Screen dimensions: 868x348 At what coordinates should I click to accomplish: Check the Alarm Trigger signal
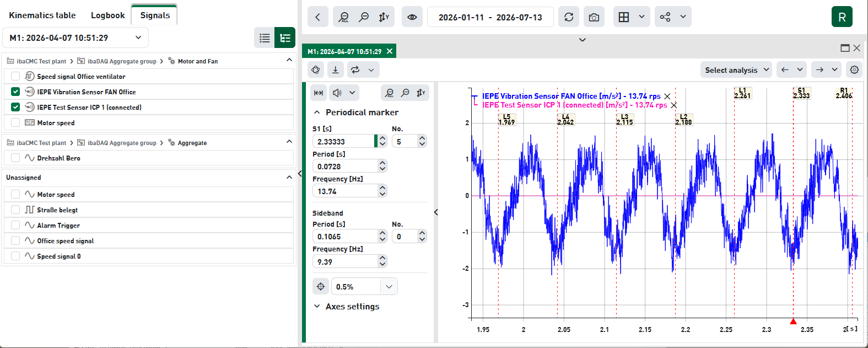point(15,225)
